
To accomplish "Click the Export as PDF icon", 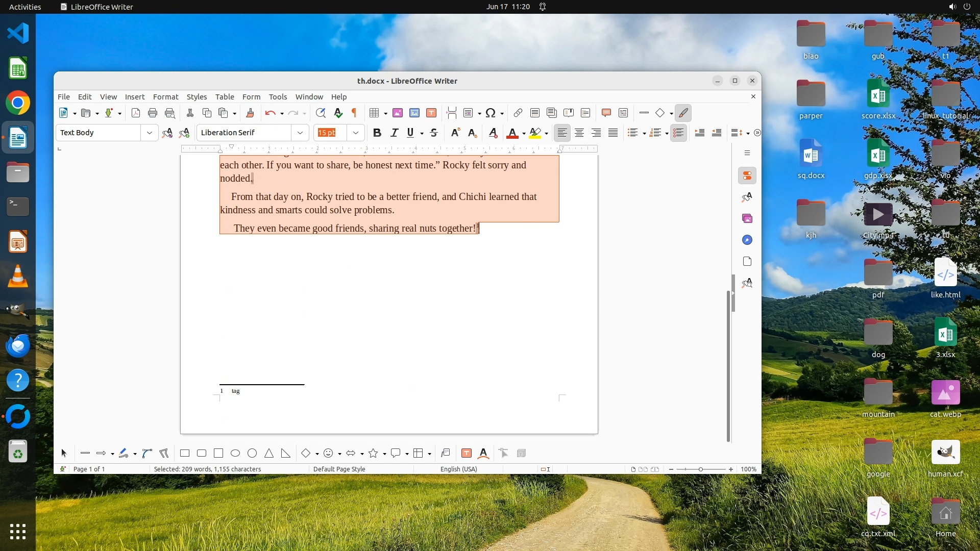I will (136, 113).
